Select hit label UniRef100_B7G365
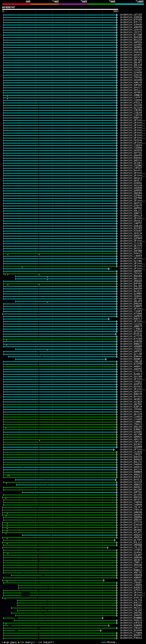Viewport: 146px width, 644px height. tap(131, 339)
